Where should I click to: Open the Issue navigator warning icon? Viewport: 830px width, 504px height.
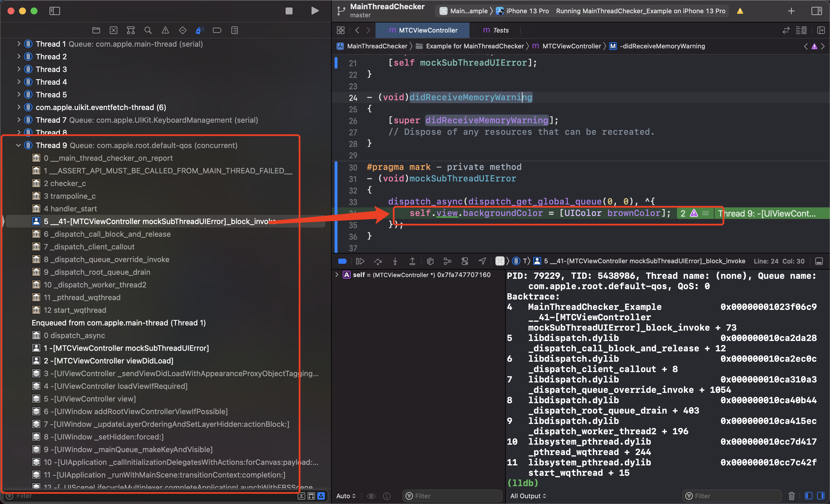point(165,30)
